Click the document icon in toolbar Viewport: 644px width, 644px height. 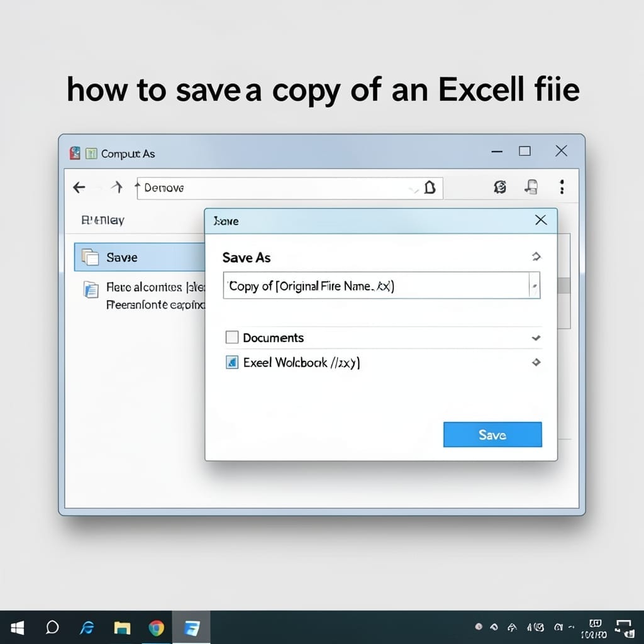point(531,187)
